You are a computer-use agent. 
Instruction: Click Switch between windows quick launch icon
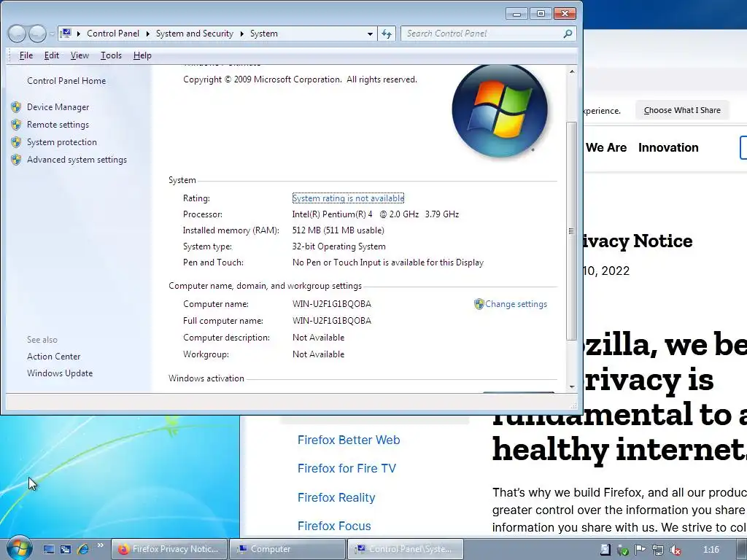point(65,550)
